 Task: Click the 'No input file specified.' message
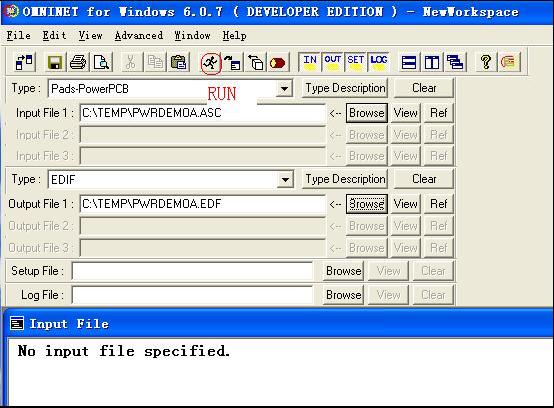(x=124, y=351)
